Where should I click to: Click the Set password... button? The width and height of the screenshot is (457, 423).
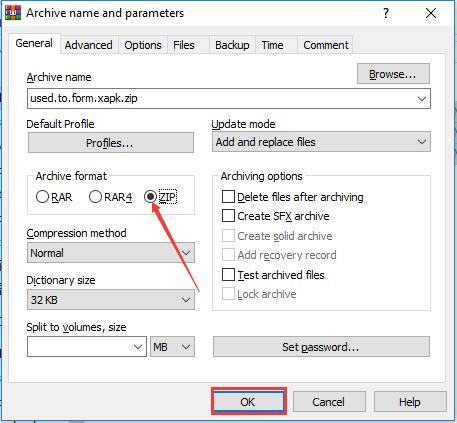point(321,347)
